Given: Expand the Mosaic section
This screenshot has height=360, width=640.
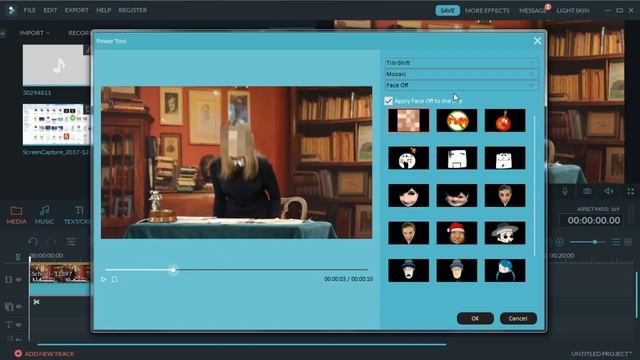Looking at the screenshot, I should (x=461, y=74).
